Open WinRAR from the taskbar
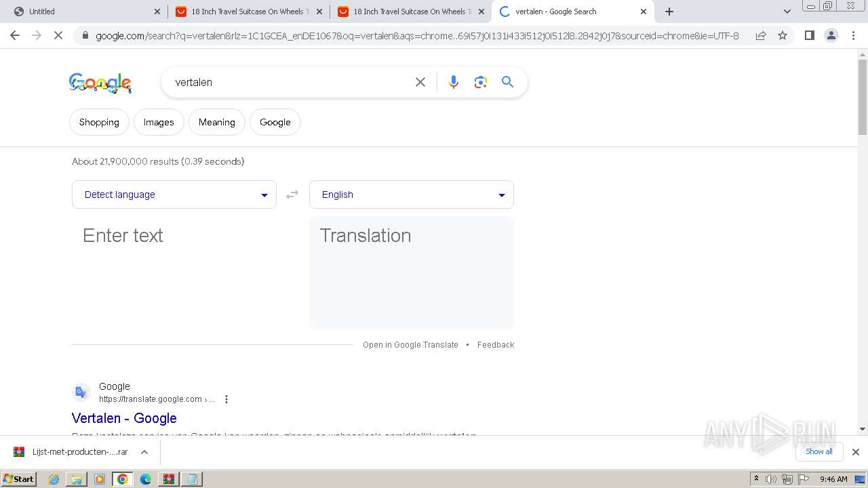 click(x=169, y=479)
